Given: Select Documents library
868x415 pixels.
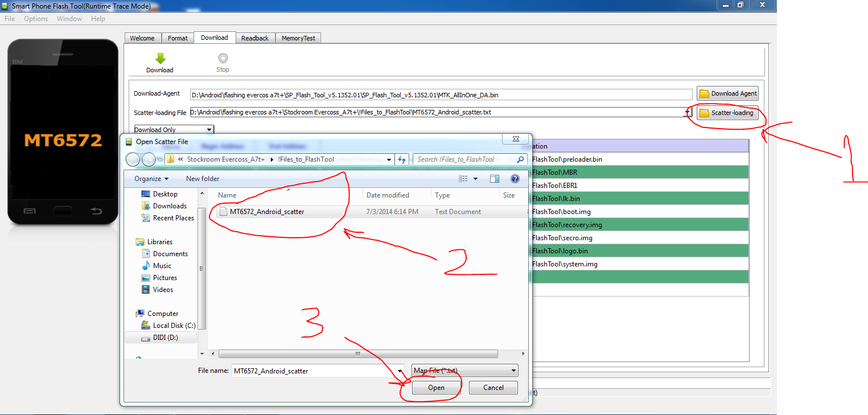Looking at the screenshot, I should 170,254.
